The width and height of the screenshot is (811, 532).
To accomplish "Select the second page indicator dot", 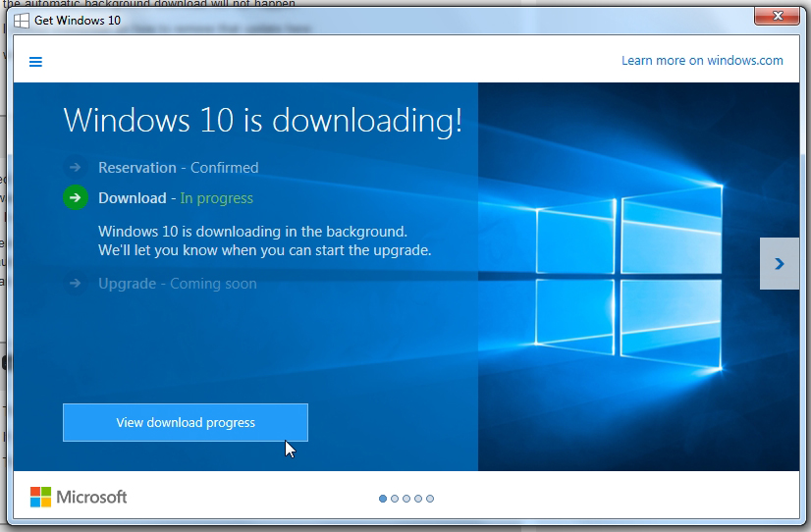I will coord(395,499).
